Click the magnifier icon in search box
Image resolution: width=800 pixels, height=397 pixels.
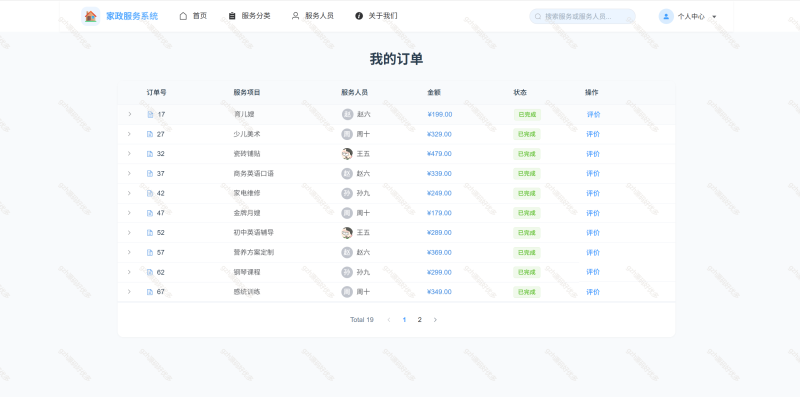click(x=538, y=16)
